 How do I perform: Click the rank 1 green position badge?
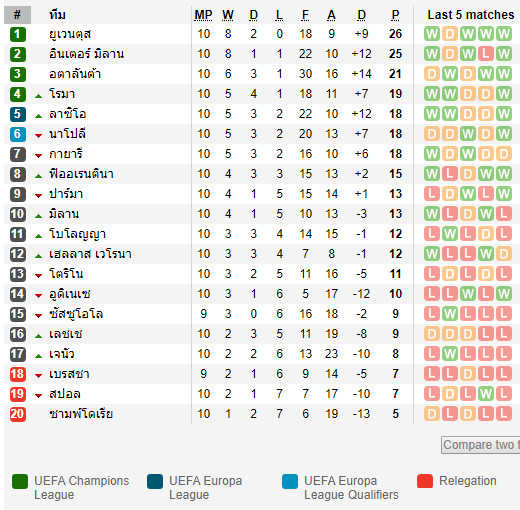[18, 34]
